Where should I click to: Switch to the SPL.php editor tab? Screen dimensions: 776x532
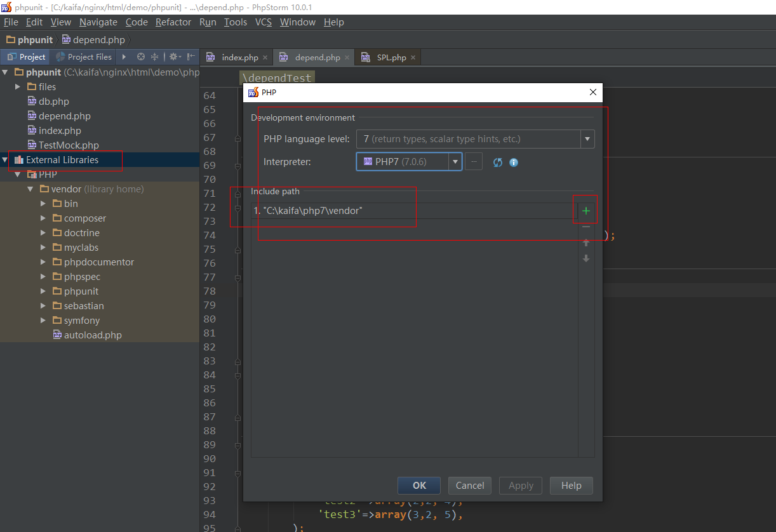(x=387, y=57)
